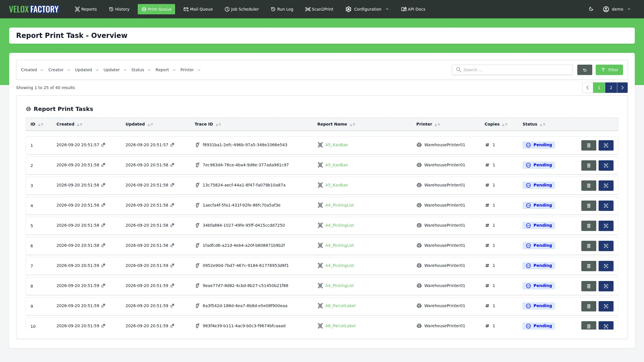Image resolution: width=644 pixels, height=362 pixels.
Task: Preview print task with ID 7
Action: (606, 266)
